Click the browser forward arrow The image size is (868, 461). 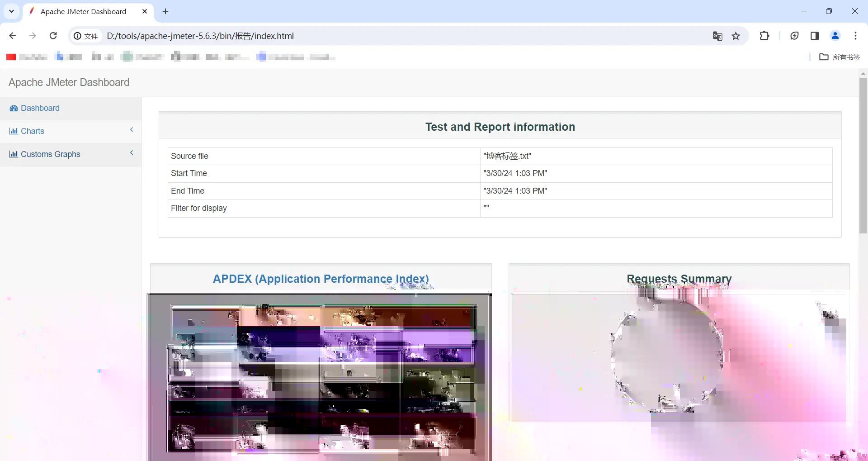33,36
